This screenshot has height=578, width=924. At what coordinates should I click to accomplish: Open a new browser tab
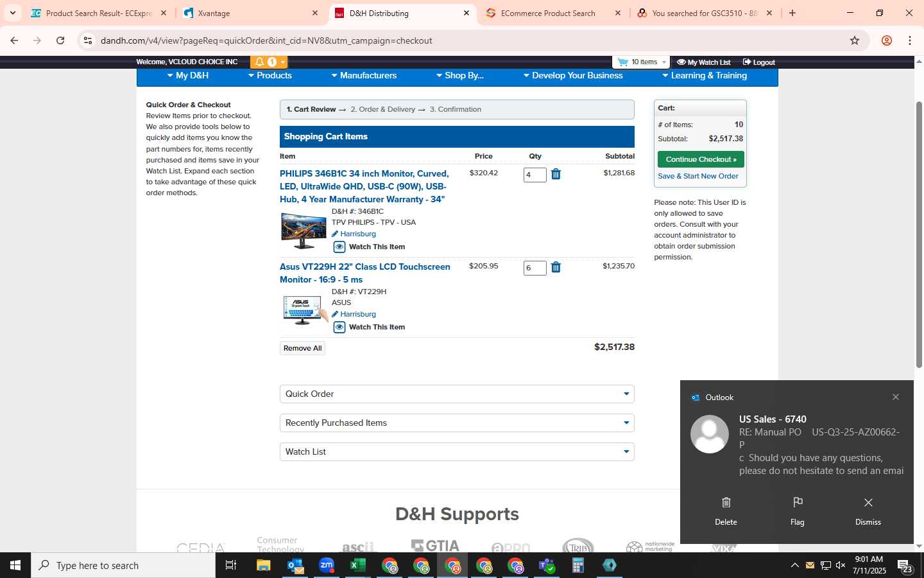point(792,13)
